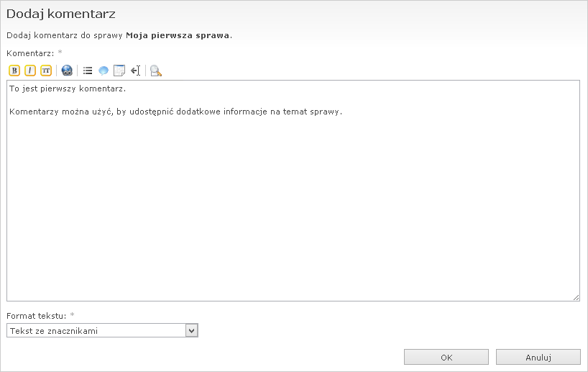
Task: Click the blue speech bubble quote icon
Action: coord(104,71)
